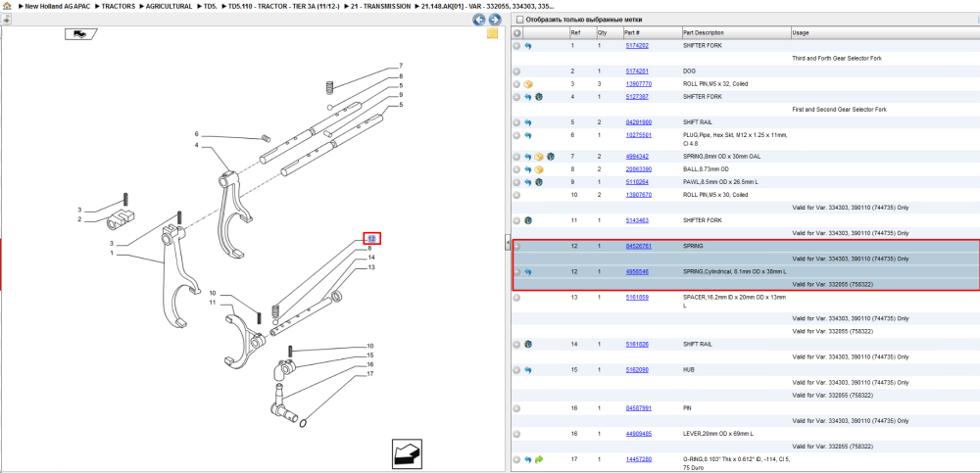
Task: Toggle the round selector for PIN 84587991
Action: point(516,408)
